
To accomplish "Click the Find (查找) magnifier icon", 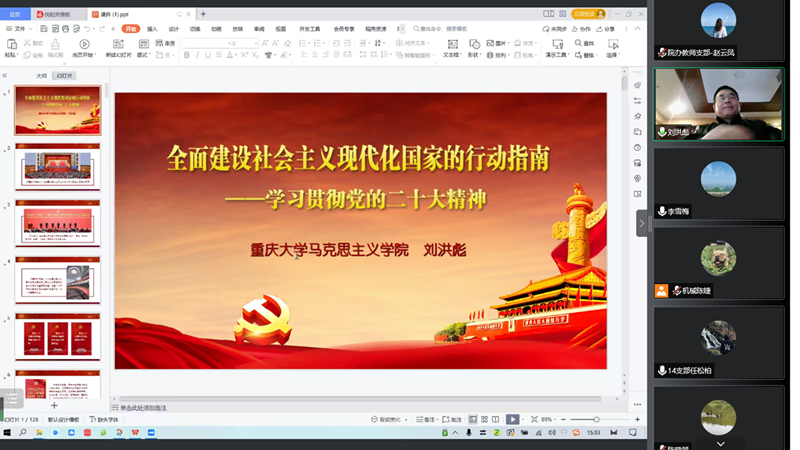I will (x=578, y=43).
